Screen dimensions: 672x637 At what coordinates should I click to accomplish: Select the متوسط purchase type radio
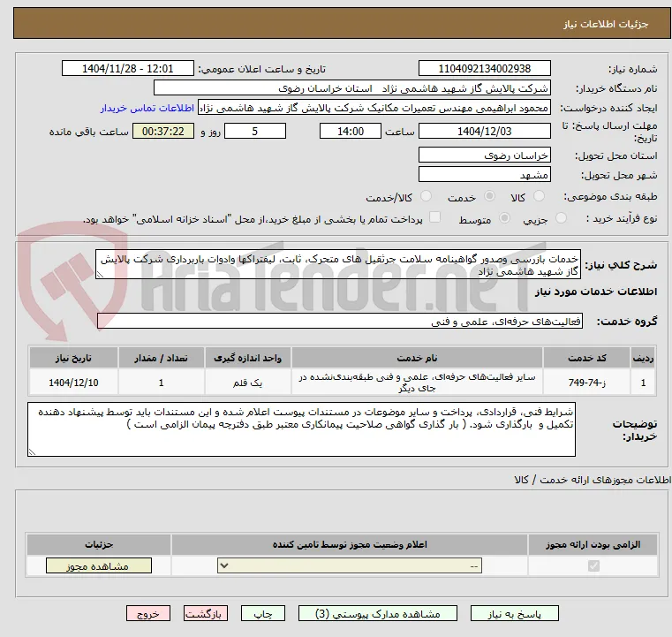[504, 218]
